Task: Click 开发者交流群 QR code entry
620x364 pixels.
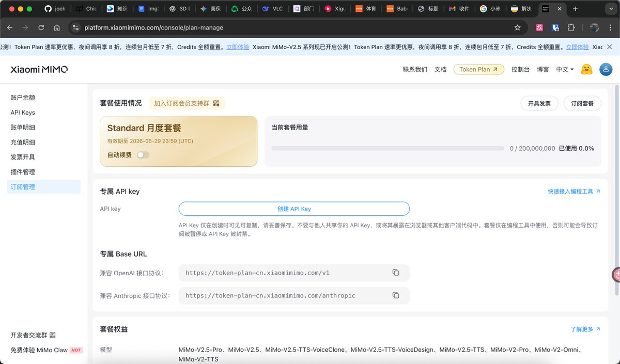Action: [33, 335]
